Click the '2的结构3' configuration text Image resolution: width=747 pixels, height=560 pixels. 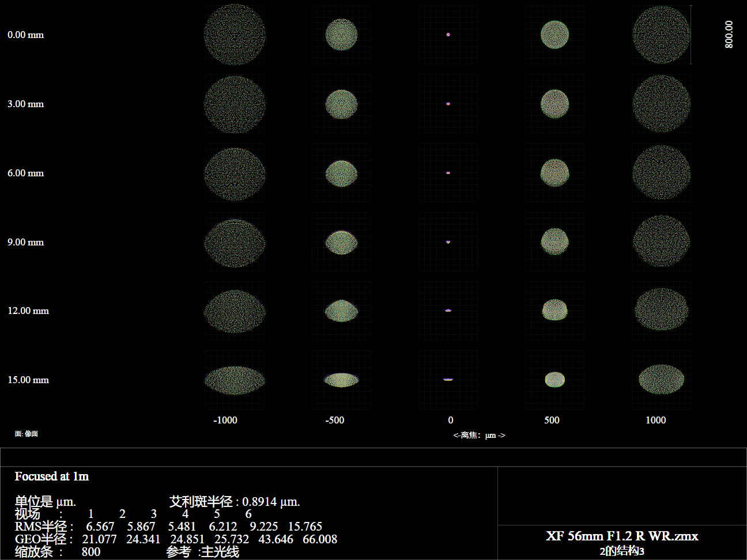pyautogui.click(x=622, y=551)
